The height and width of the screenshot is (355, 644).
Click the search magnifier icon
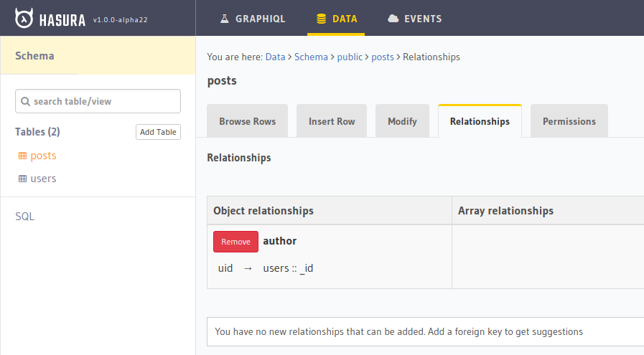click(x=25, y=101)
